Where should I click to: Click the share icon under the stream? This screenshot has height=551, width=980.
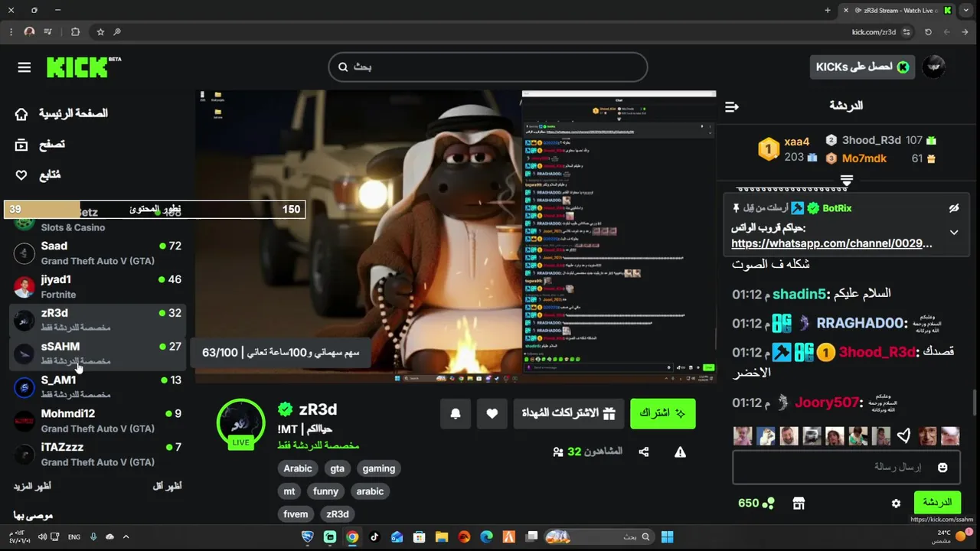tap(644, 452)
